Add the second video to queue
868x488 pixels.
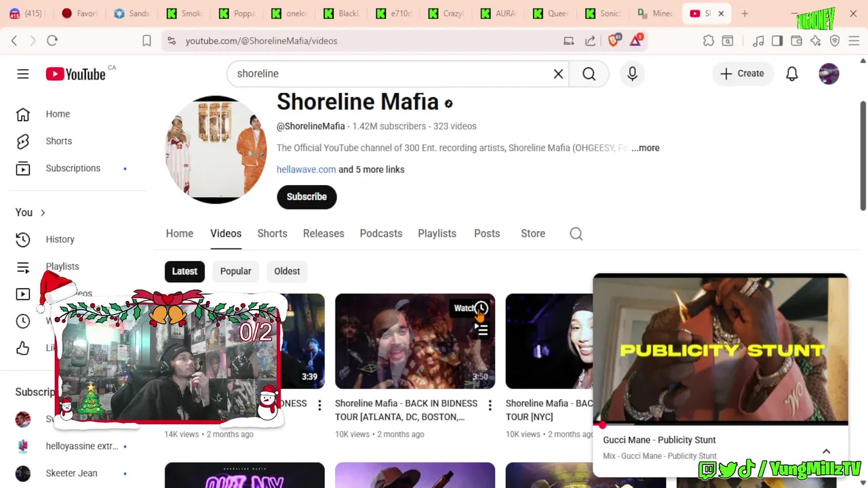[x=481, y=330]
